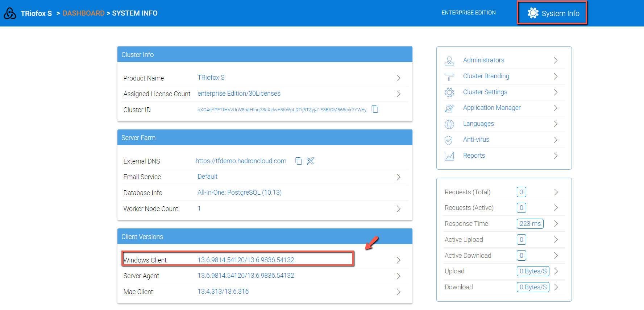Image resolution: width=644 pixels, height=310 pixels.
Task: Click the Worker Node Count value 1
Action: [x=199, y=208]
